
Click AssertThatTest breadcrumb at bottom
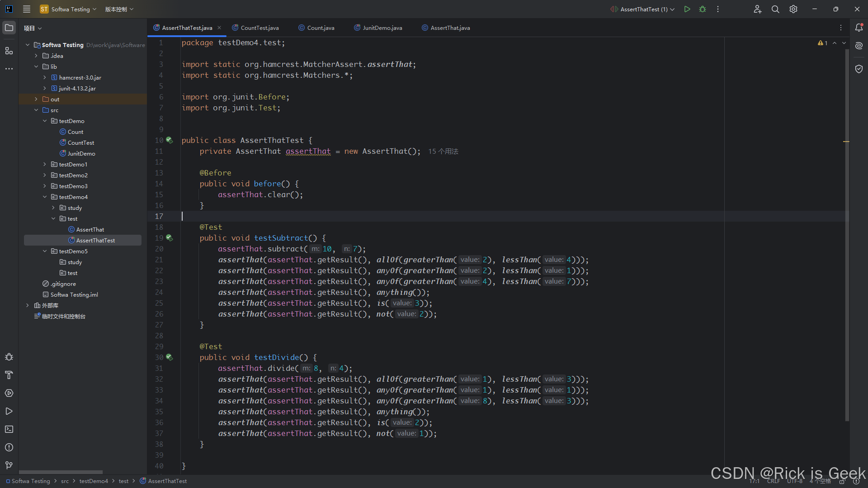[163, 481]
